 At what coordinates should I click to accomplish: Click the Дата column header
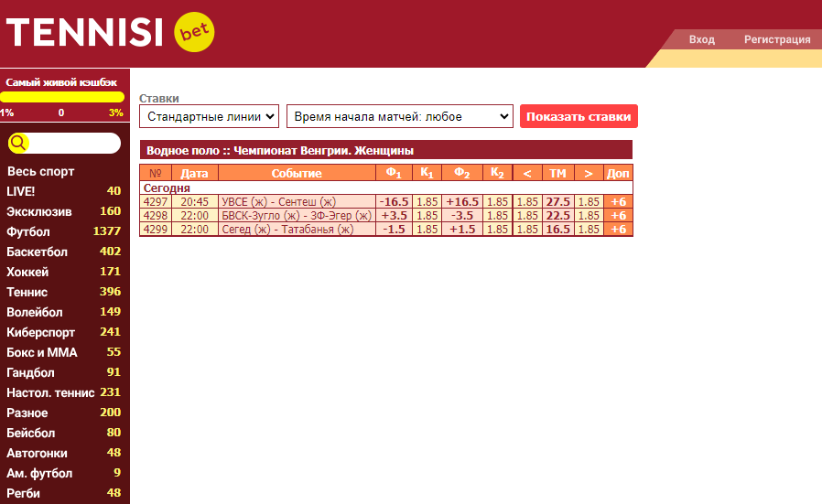194,173
